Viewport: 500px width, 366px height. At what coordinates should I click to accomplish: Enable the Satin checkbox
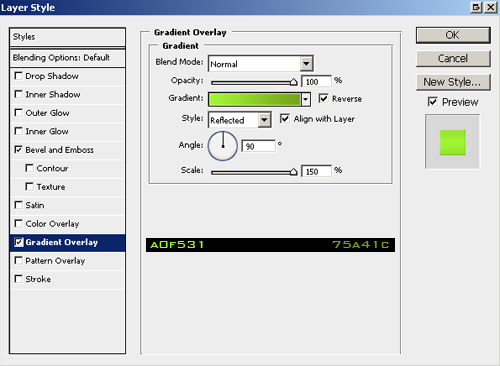(19, 205)
